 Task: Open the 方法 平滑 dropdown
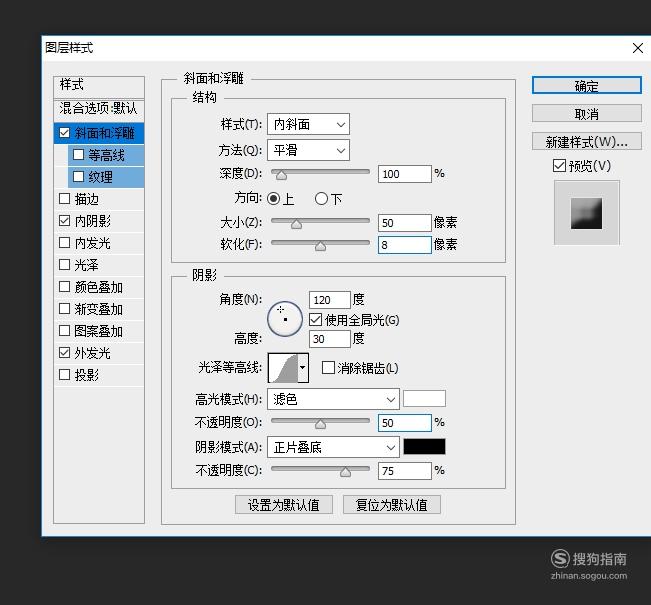(x=308, y=150)
